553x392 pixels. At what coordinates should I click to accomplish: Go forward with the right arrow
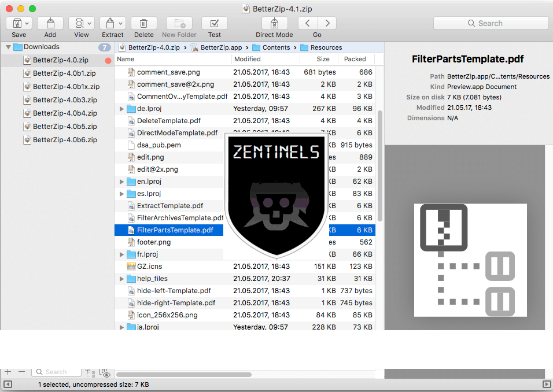tap(327, 23)
